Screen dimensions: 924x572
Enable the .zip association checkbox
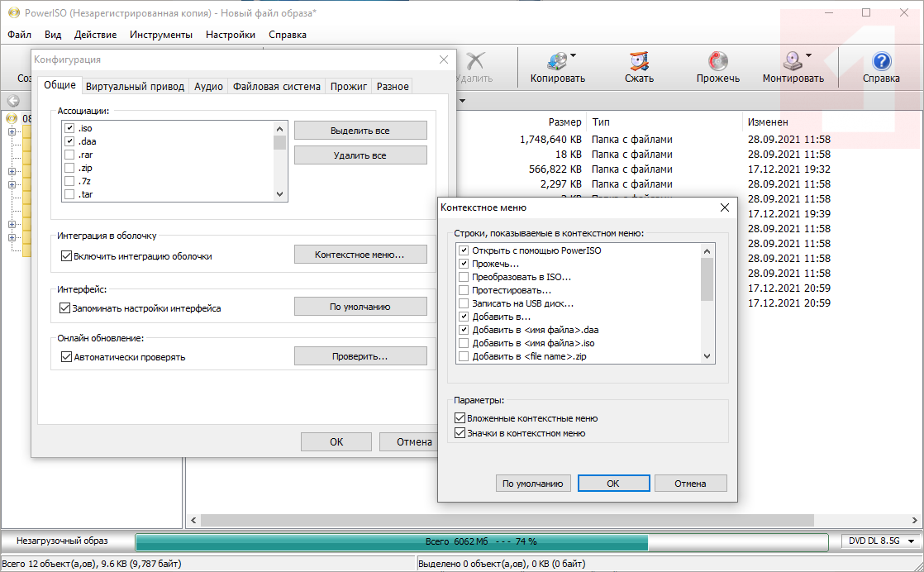tap(69, 168)
